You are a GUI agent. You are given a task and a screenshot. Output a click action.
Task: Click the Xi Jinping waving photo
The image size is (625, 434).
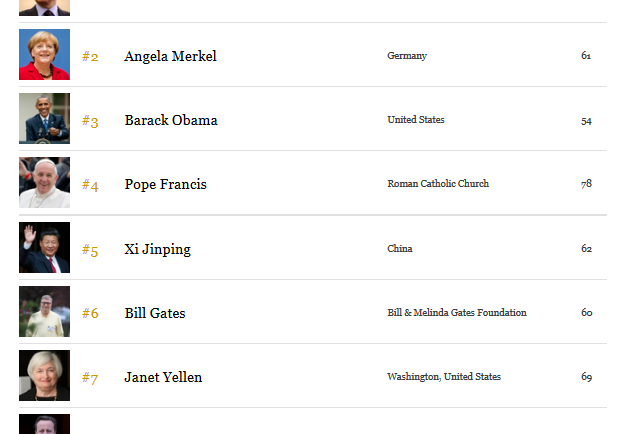(44, 248)
